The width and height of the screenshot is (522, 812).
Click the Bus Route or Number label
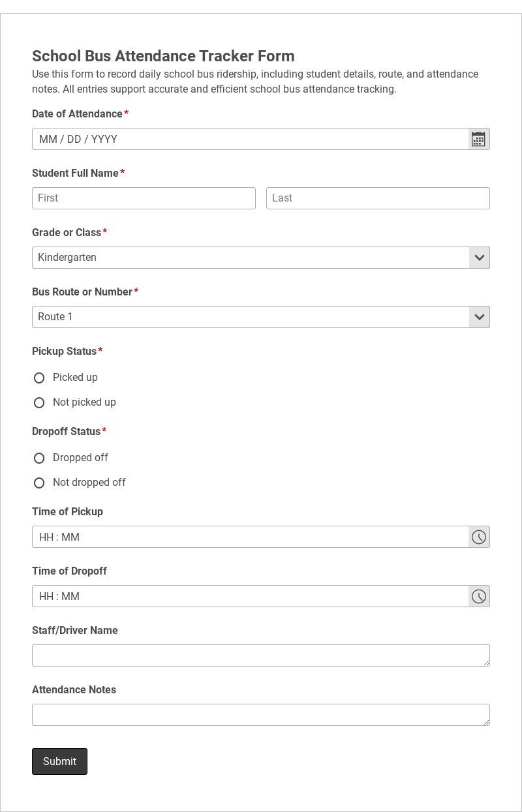tap(82, 292)
